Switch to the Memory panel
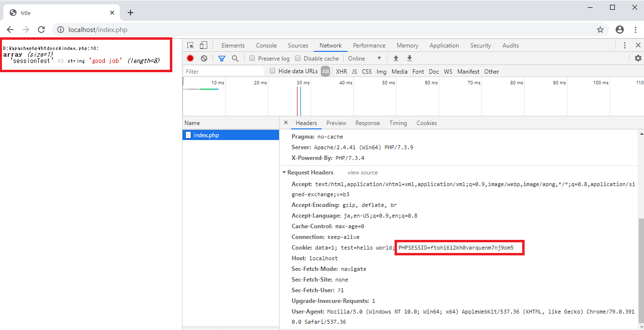The width and height of the screenshot is (644, 330). pos(407,46)
